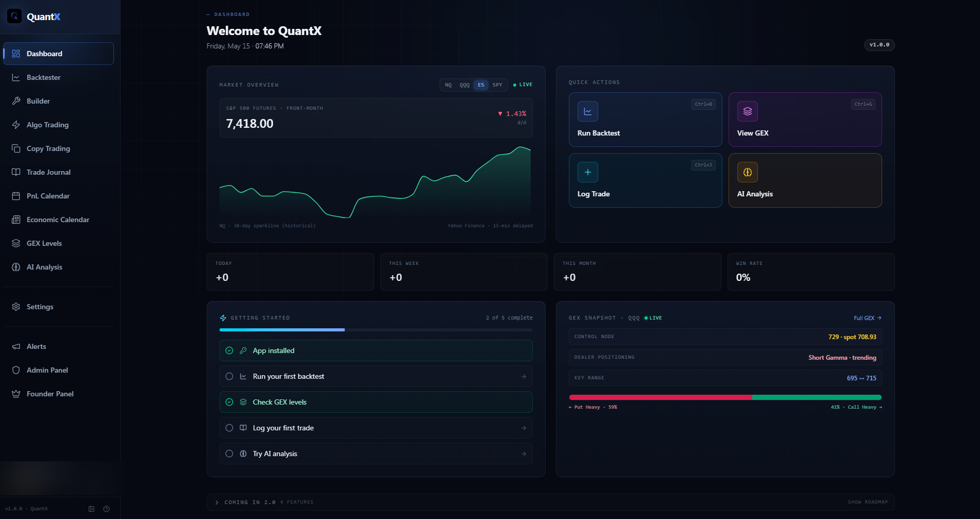Screen dimensions: 980x519
Task: Click the 'Put Heavy · 59%' label
Action: 593,407
